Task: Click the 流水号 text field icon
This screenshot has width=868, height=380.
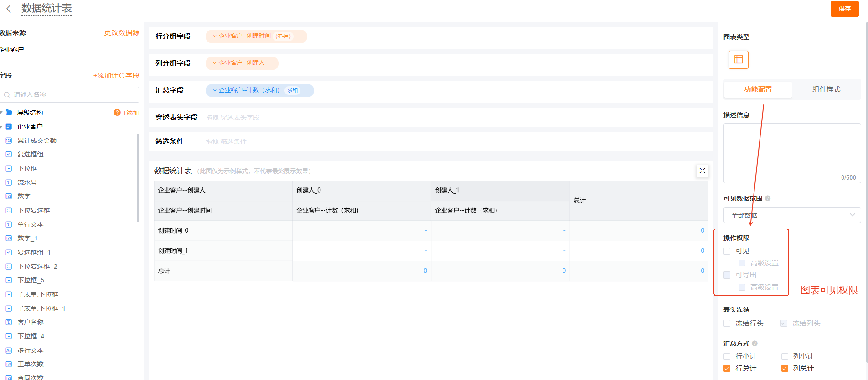Action: [x=9, y=182]
